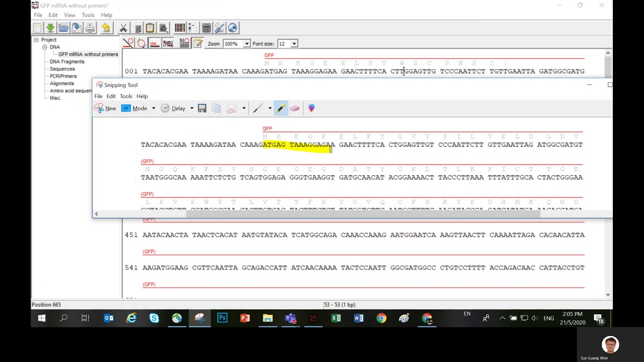This screenshot has height=362, width=644.
Task: Click the edit notepad pencil icon
Action: click(x=198, y=44)
